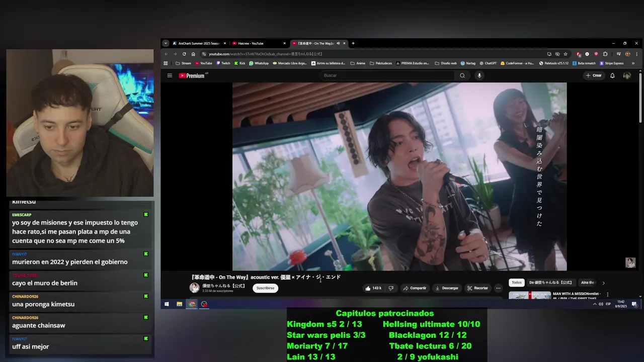
Task: Open options for MAN WITH A MISSION video
Action: click(607, 295)
